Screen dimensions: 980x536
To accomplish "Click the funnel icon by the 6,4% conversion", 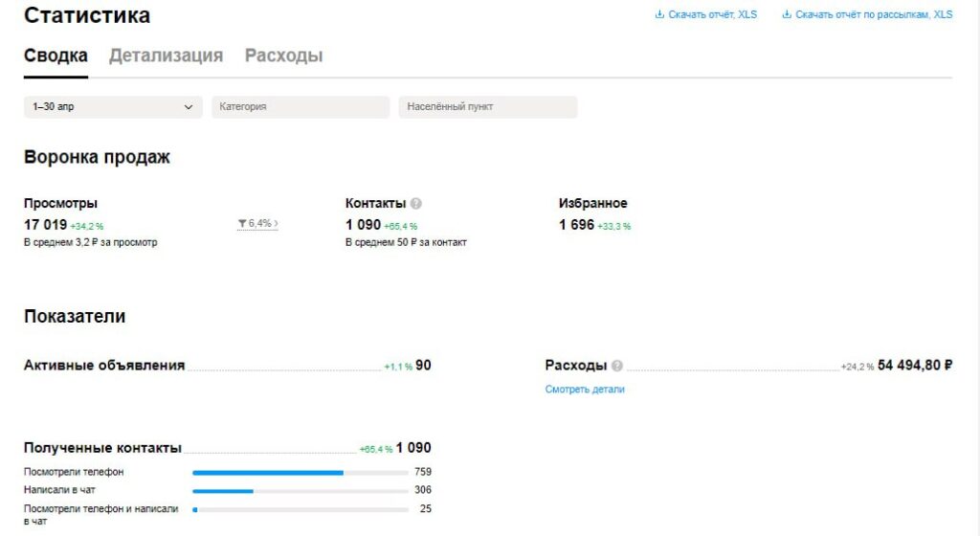I will click(242, 223).
